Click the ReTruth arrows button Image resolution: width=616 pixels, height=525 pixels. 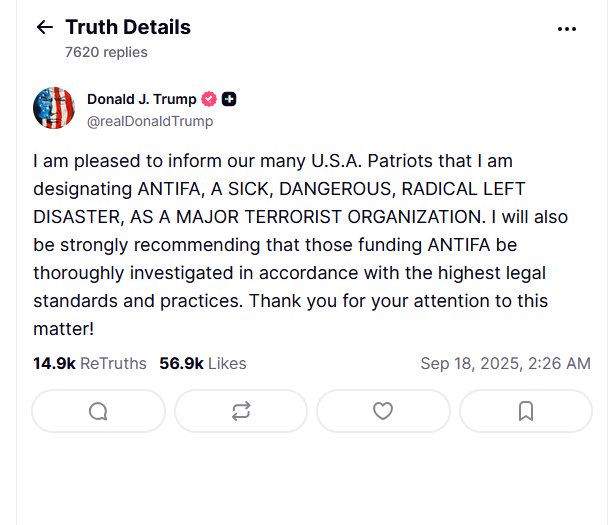point(240,411)
